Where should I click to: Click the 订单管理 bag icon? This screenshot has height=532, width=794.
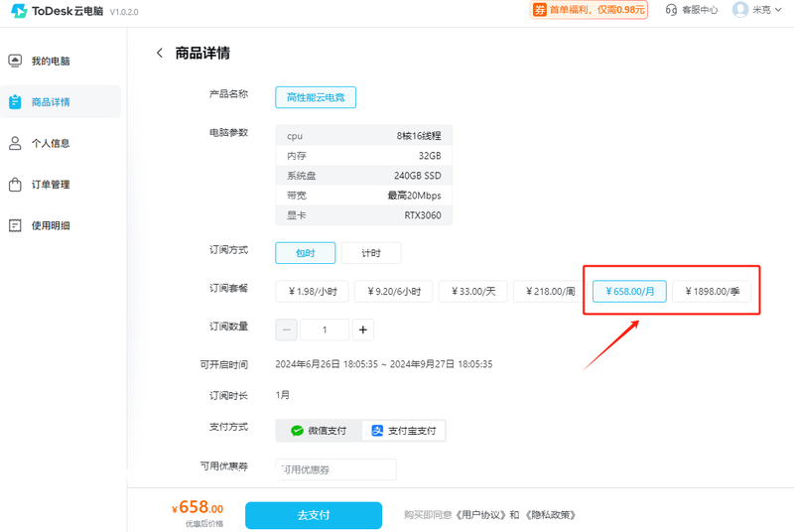tap(15, 185)
